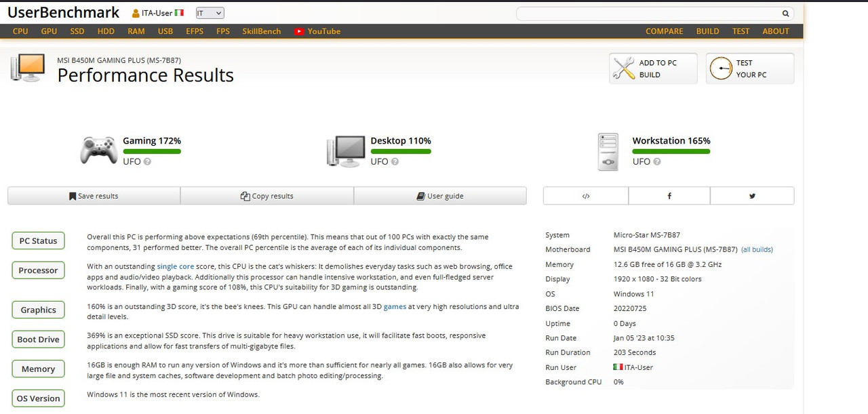This screenshot has width=868, height=414.
Task: Click the Desktop 110% green bar
Action: [x=401, y=151]
